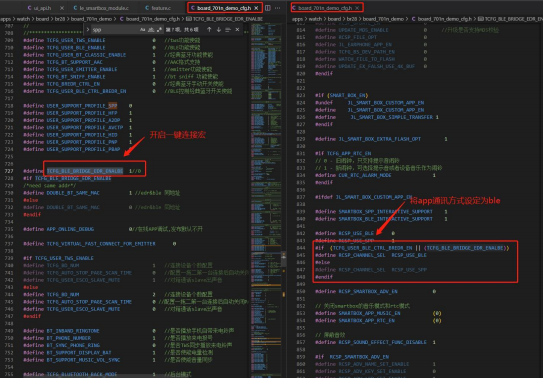Toggle Find in Selection icon
The width and height of the screenshot is (543, 378).
point(228,30)
